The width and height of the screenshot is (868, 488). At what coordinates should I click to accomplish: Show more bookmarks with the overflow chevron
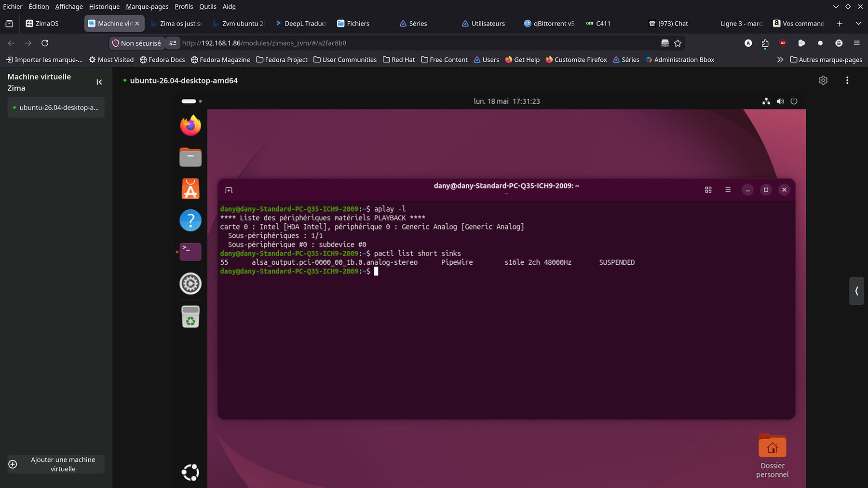pos(780,60)
